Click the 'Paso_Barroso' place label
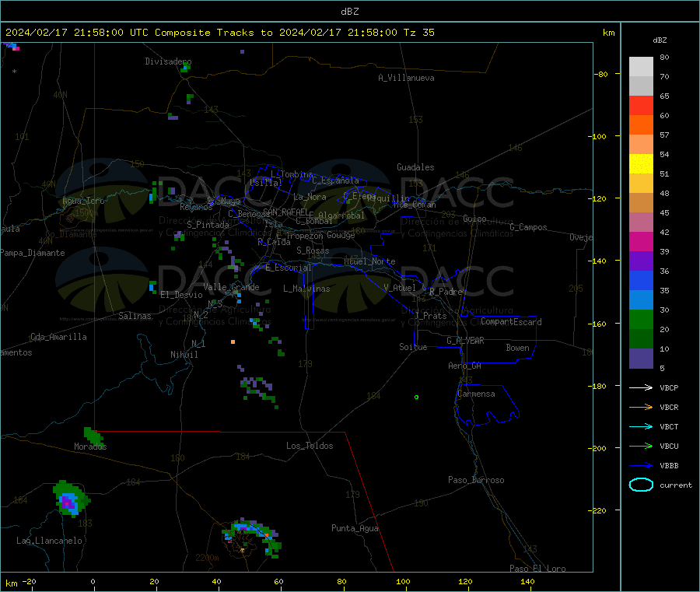Image resolution: width=700 pixels, height=592 pixels. click(x=476, y=480)
